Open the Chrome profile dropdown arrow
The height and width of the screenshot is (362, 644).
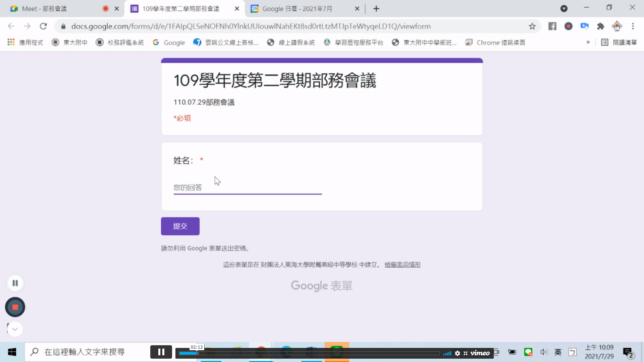coord(564,9)
